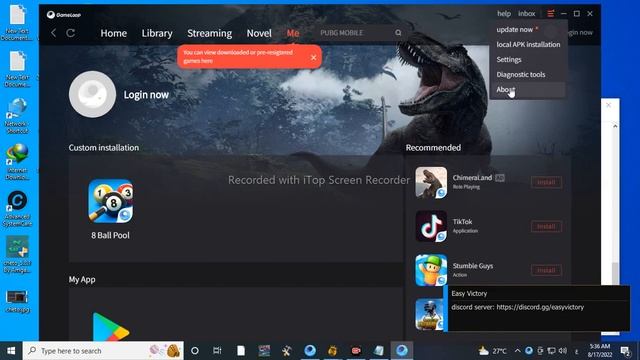640x360 pixels.
Task: Click the refresh icon in GameLoop
Action: 71,33
